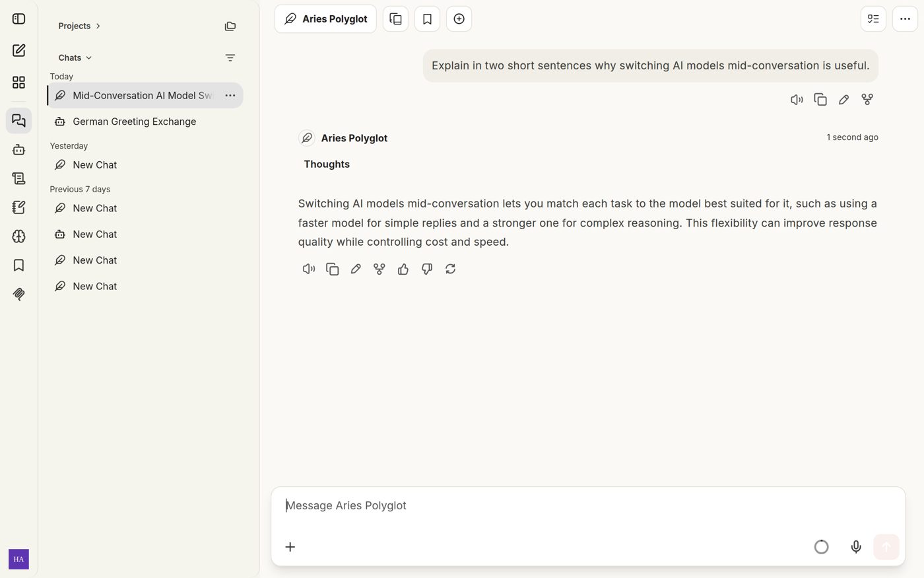This screenshot has width=924, height=578.
Task: Open the checklist icon at top right
Action: (x=873, y=19)
